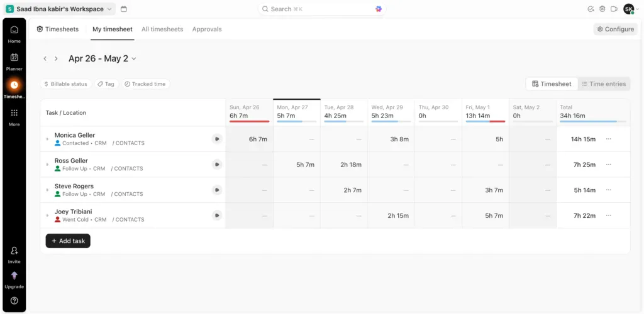
Task: Click the Configure button
Action: click(x=615, y=29)
